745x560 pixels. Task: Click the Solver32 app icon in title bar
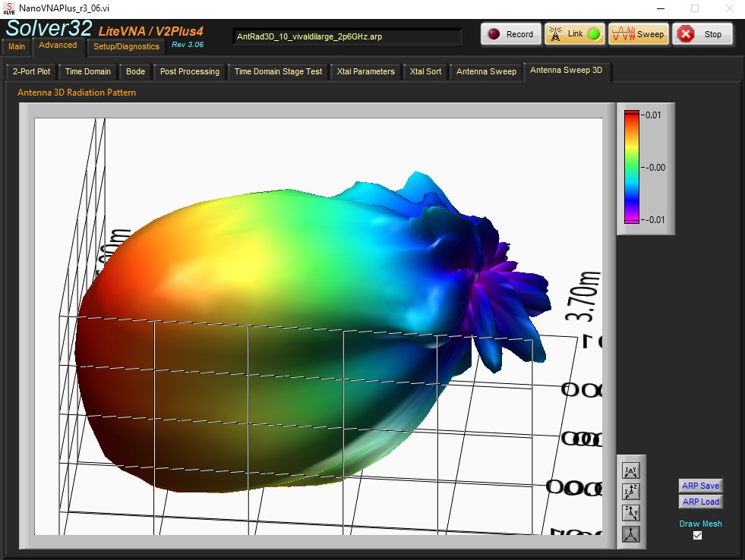pyautogui.click(x=9, y=8)
